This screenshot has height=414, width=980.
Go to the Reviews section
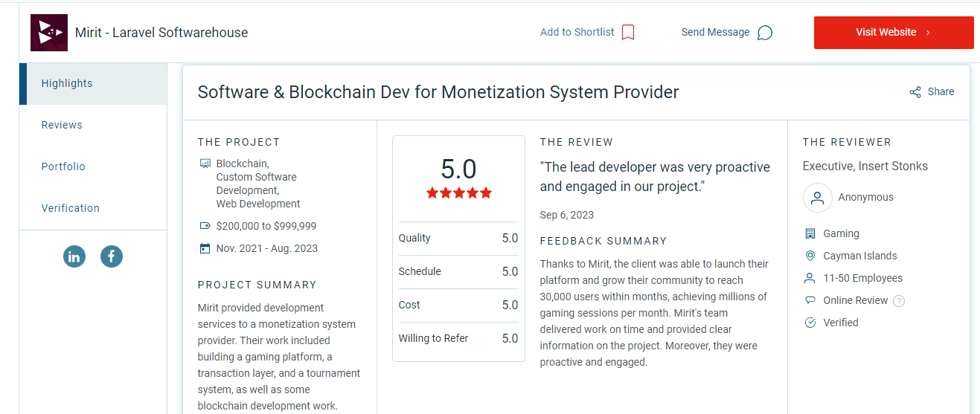pos(62,125)
